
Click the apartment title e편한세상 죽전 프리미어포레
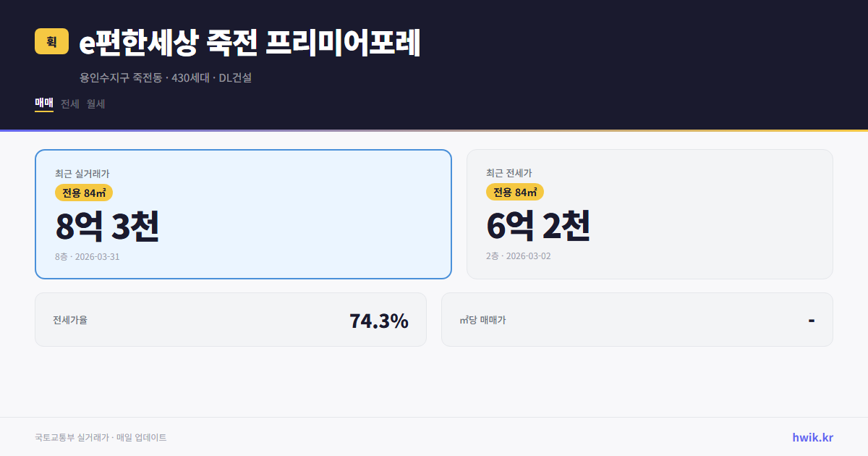tap(249, 43)
